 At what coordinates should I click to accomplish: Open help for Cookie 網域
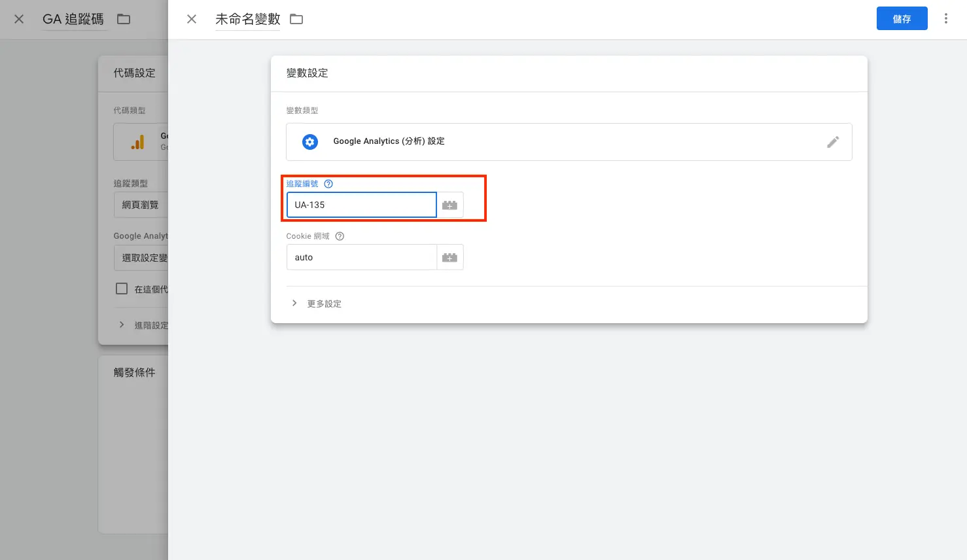point(340,236)
